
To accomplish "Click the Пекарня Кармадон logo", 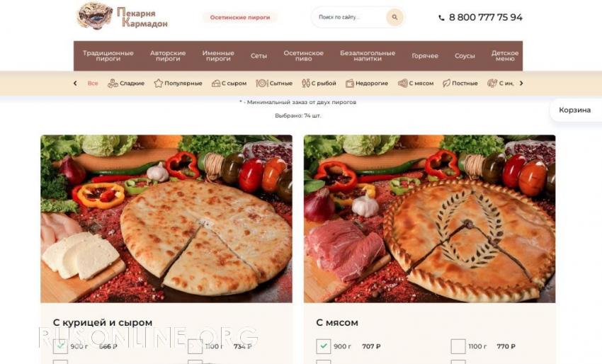I will (x=123, y=16).
